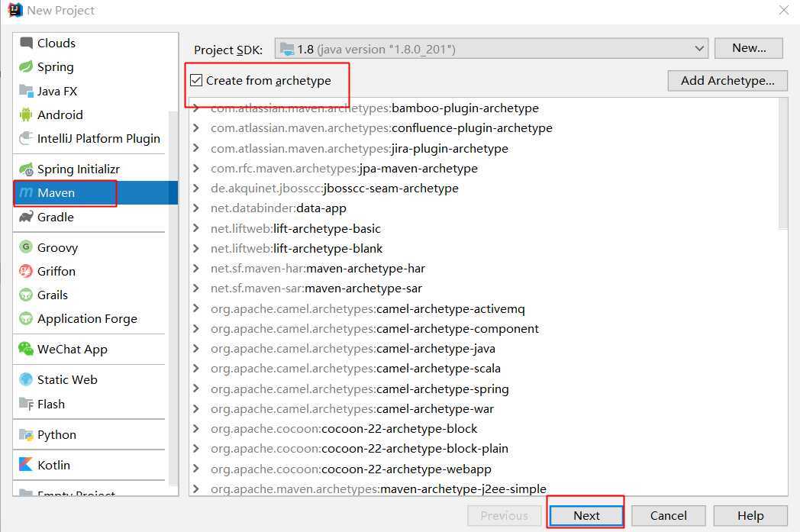Expand cocoon-22-archetype-webapp entry arrow
Viewport: 800px width, 532px height.
(x=196, y=469)
